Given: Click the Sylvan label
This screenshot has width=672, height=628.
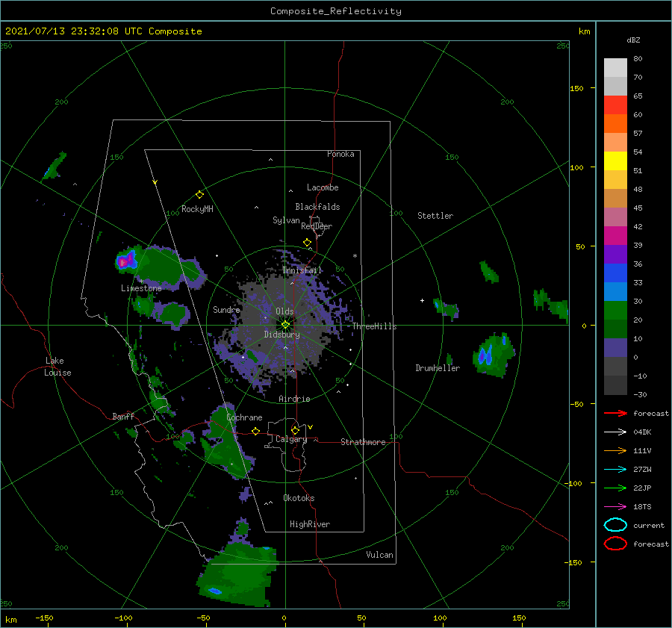Looking at the screenshot, I should click(x=286, y=220).
